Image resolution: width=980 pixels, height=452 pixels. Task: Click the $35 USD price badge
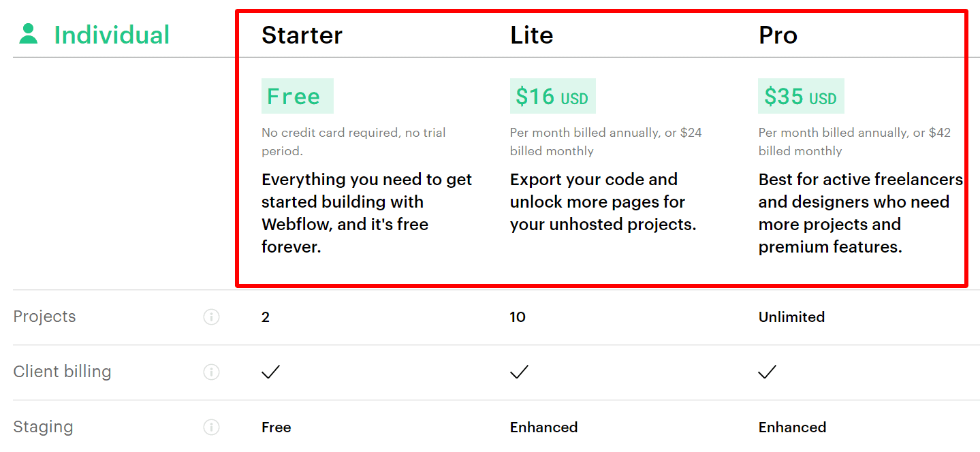(x=801, y=97)
